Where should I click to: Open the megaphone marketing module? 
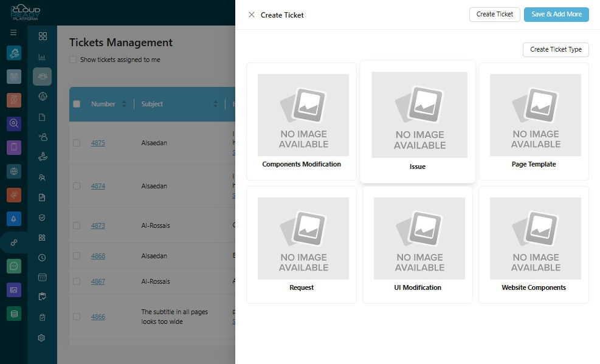[x=14, y=195]
